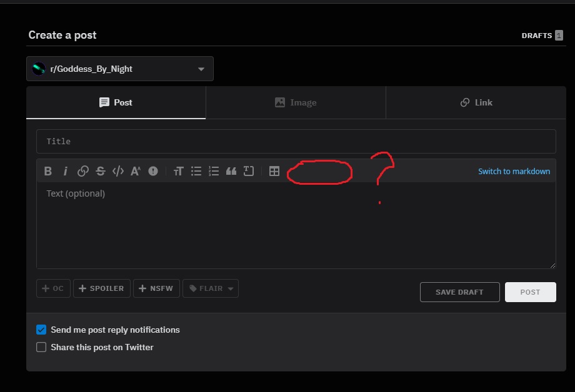The image size is (575, 392).
Task: Open the Flair dropdown
Action: point(211,288)
